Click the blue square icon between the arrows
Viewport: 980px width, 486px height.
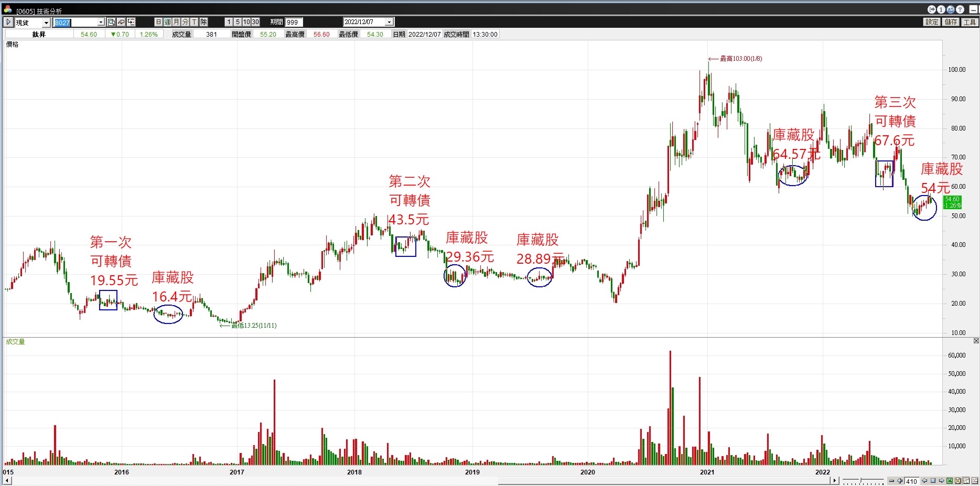pos(933,481)
